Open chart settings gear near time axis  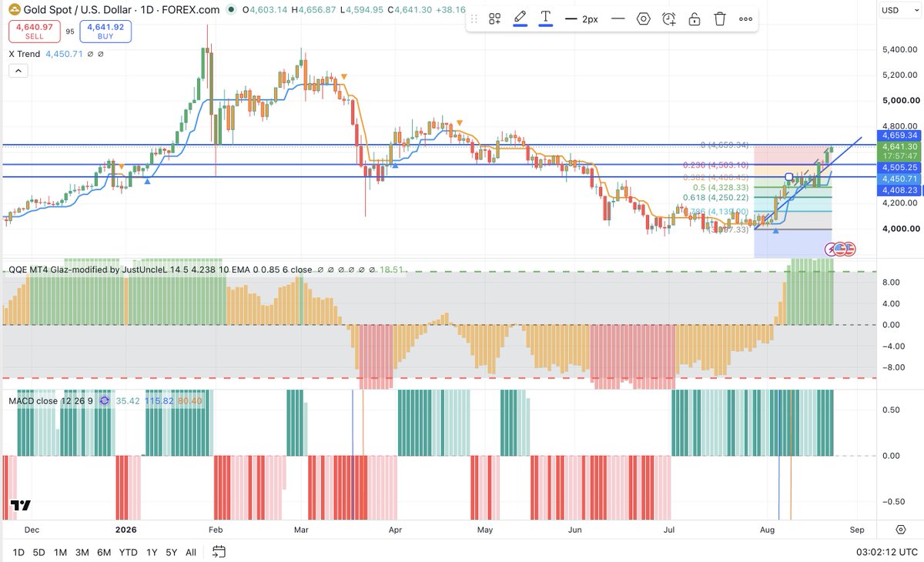[901, 530]
